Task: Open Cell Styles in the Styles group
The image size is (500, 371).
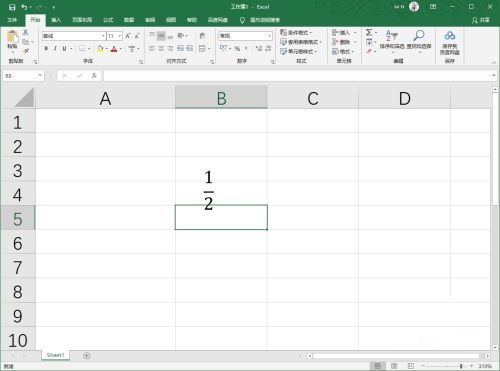Action: click(x=298, y=51)
